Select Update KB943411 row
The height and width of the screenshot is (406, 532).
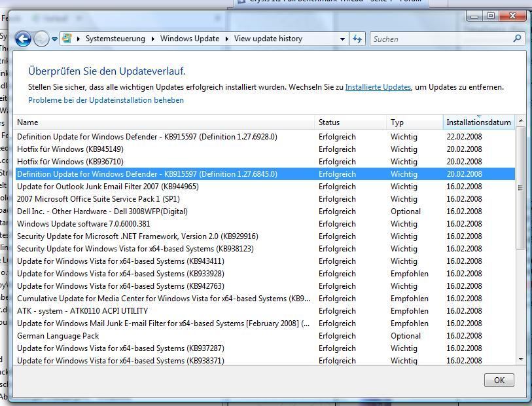(x=265, y=261)
